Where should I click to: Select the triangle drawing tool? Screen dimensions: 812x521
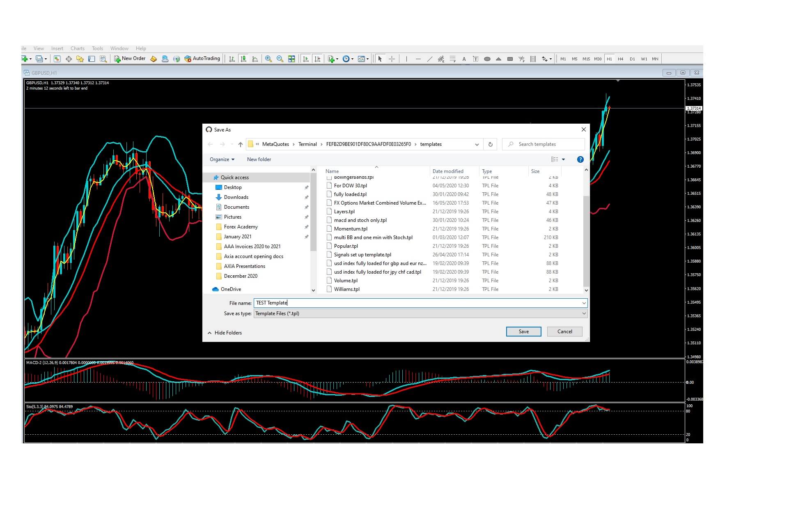tap(498, 59)
